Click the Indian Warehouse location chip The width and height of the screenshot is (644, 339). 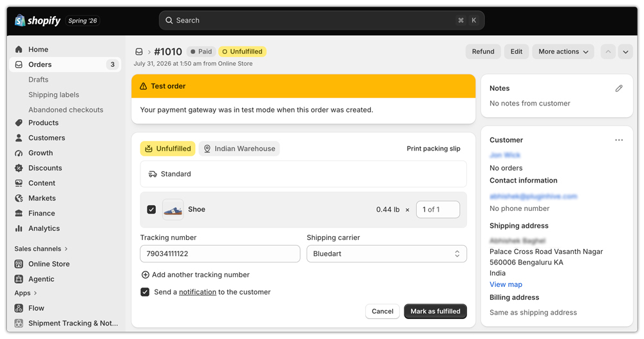240,149
